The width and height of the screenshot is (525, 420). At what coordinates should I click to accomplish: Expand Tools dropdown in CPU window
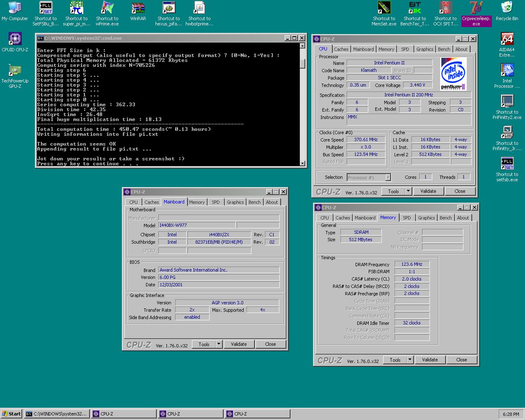point(408,191)
